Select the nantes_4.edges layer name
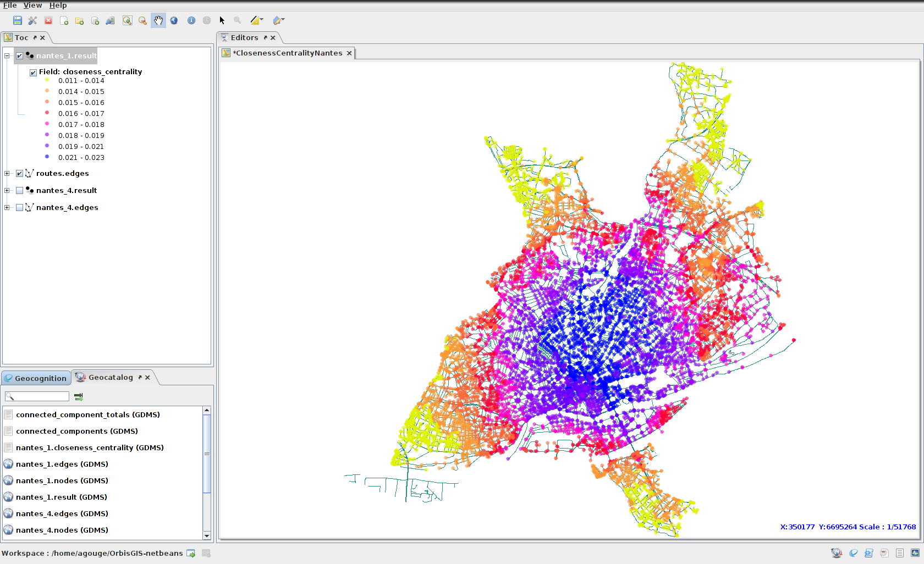Screen dimensions: 924x564 point(67,207)
